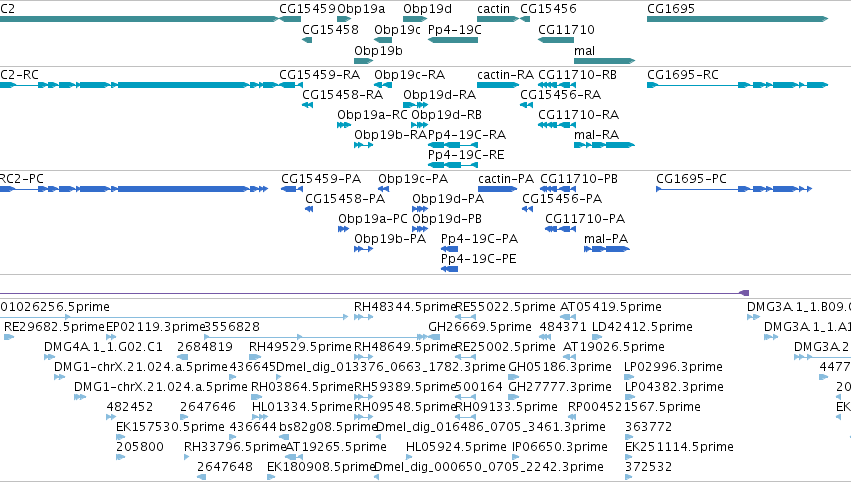Click the LD42412.5prime EST

tap(597, 338)
